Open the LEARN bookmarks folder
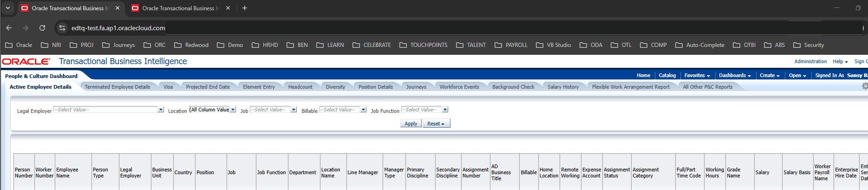This screenshot has height=190, width=868. [x=330, y=45]
